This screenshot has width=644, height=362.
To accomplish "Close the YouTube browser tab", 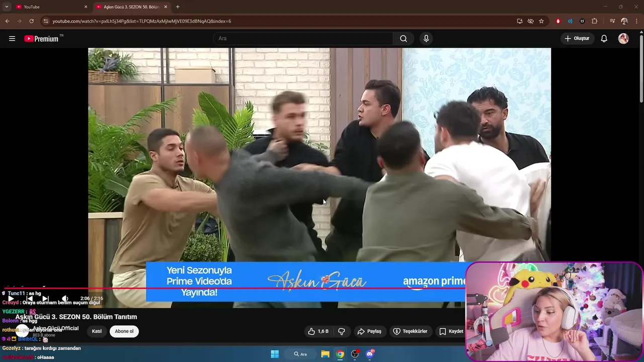I will click(86, 7).
